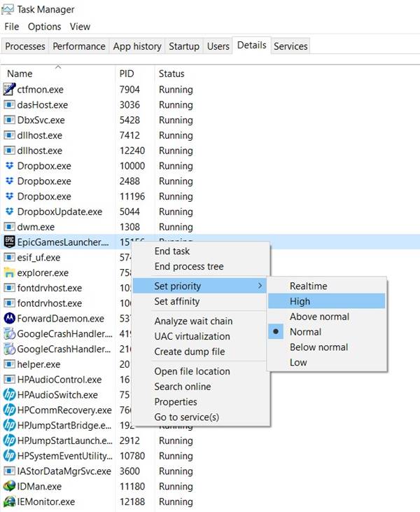Click the HPAudioControl.exe icon
The image size is (420, 512).
tap(9, 380)
